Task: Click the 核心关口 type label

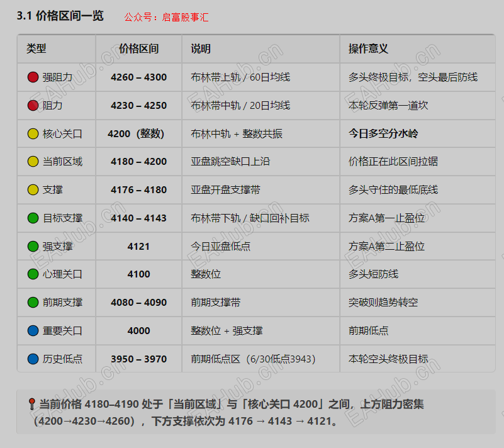Action: click(x=63, y=133)
